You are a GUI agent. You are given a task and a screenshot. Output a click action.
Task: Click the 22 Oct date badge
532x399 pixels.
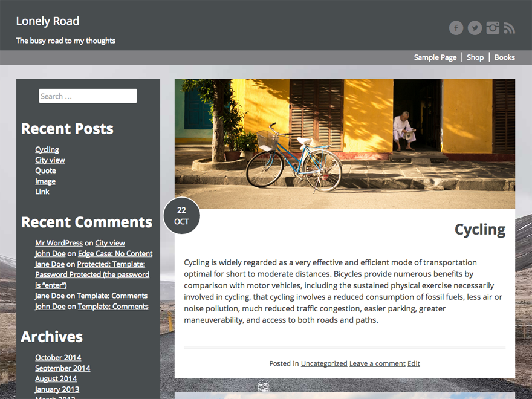coord(181,216)
